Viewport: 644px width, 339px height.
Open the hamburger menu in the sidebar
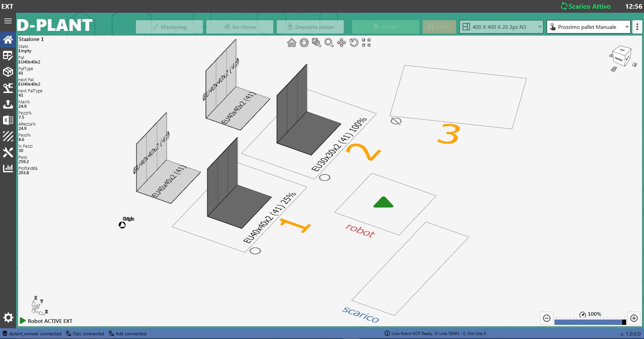(x=8, y=21)
